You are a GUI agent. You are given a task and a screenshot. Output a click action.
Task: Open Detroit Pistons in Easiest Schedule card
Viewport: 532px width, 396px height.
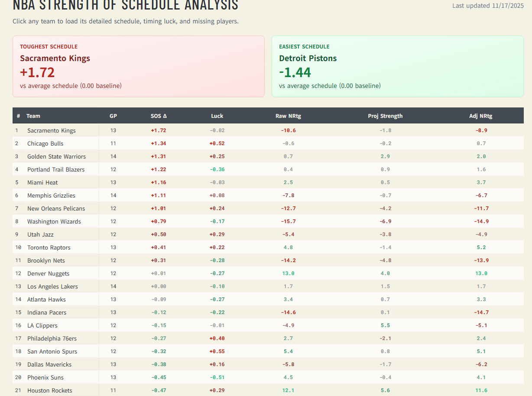click(x=308, y=58)
